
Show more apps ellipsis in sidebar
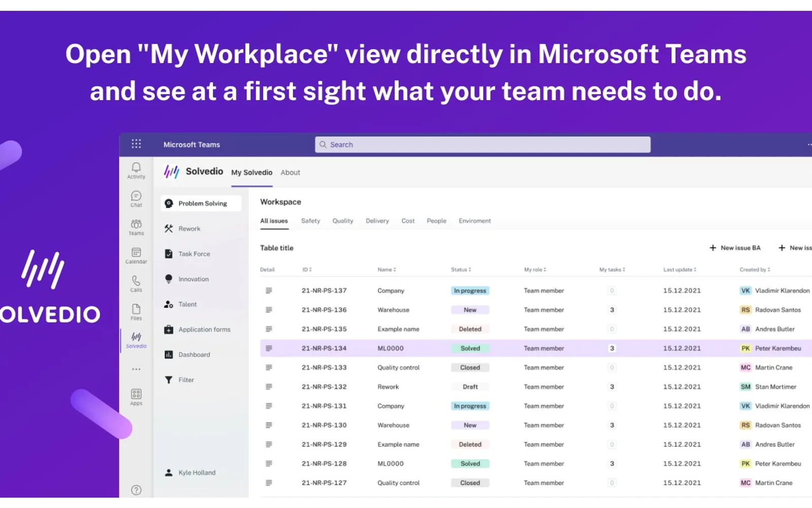136,369
